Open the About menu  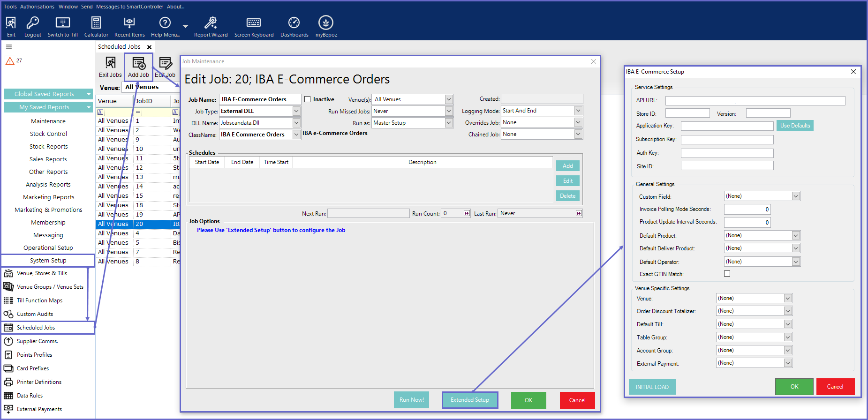pyautogui.click(x=175, y=7)
